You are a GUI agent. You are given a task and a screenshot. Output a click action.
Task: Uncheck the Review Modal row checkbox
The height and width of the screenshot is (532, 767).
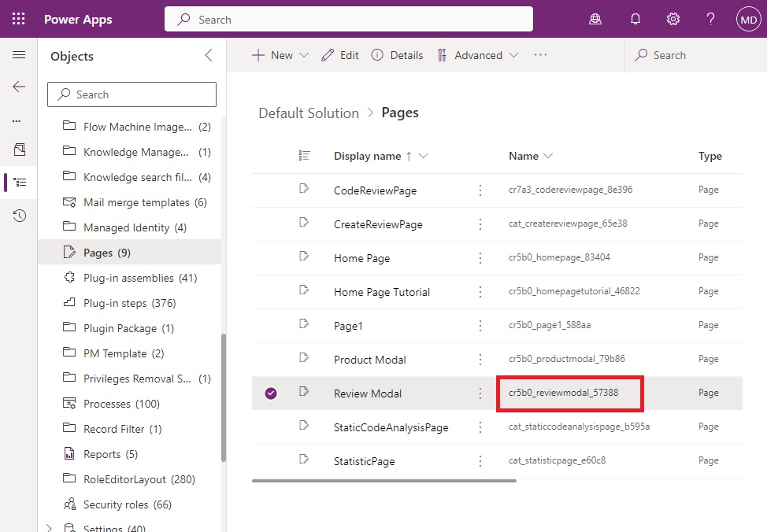(271, 392)
